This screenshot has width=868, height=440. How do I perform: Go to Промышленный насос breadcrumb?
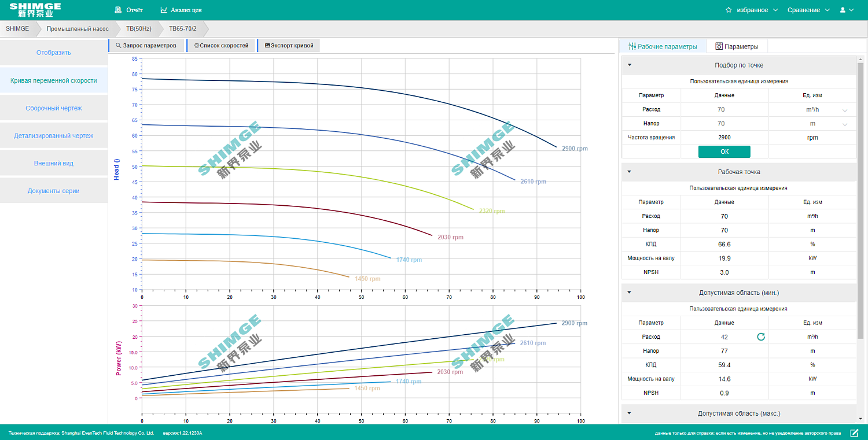78,28
